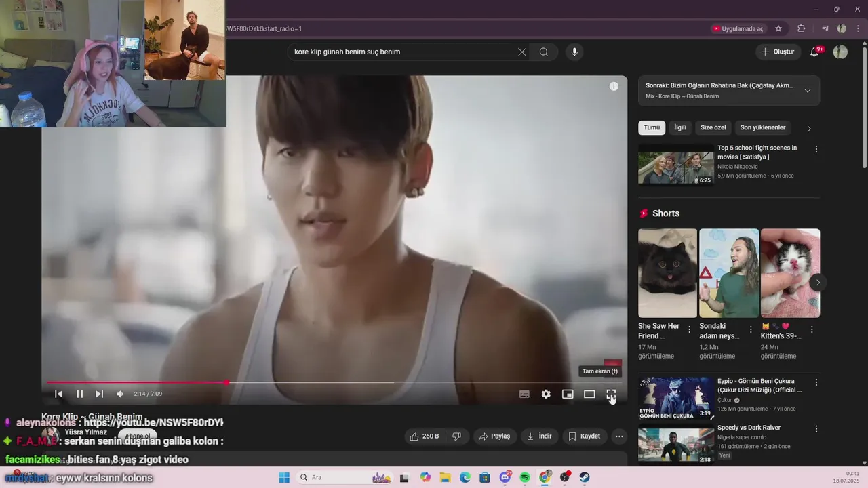Open Task View on taskbar
The image size is (868, 488).
coord(405,477)
